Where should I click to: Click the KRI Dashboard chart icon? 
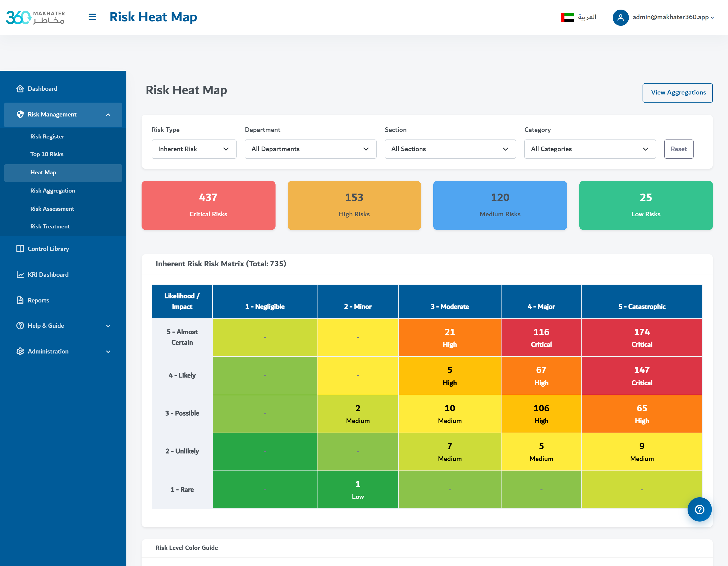click(20, 274)
